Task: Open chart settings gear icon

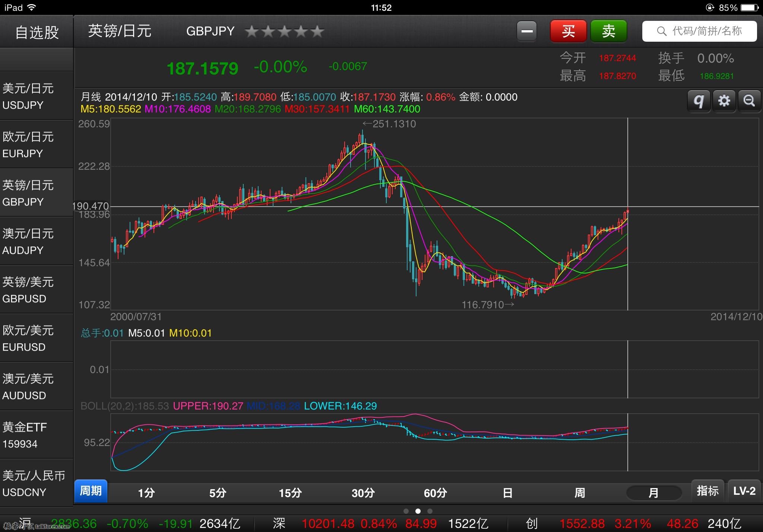Action: point(724,101)
